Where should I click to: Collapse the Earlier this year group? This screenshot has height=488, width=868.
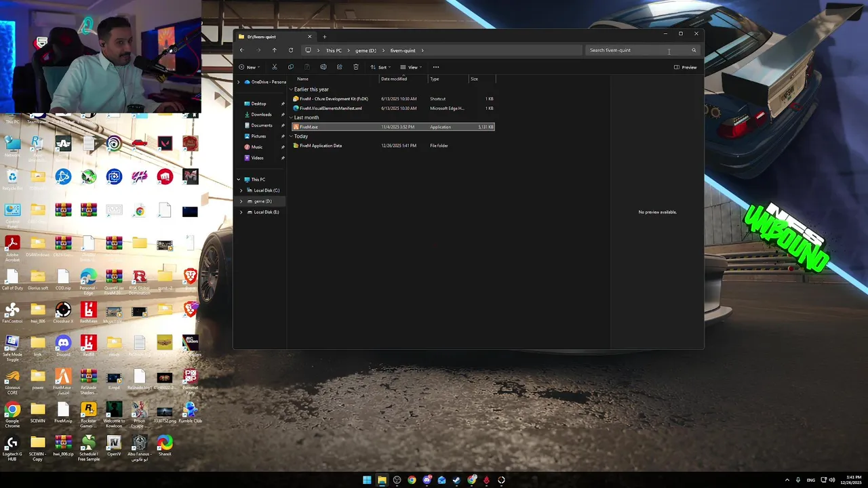tap(291, 89)
